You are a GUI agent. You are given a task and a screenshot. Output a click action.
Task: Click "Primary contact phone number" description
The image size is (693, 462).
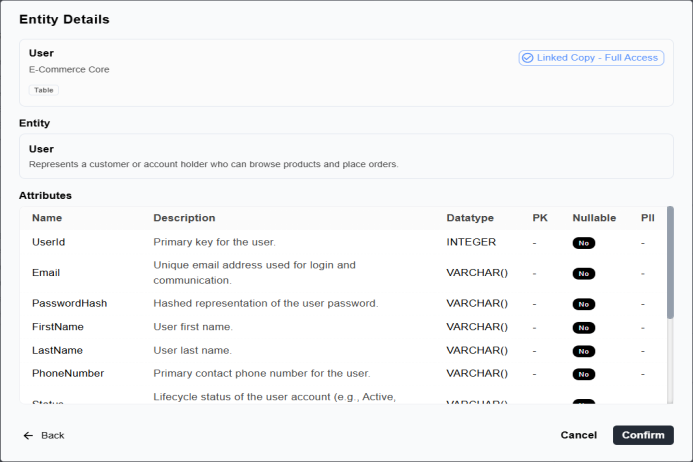pos(262,374)
